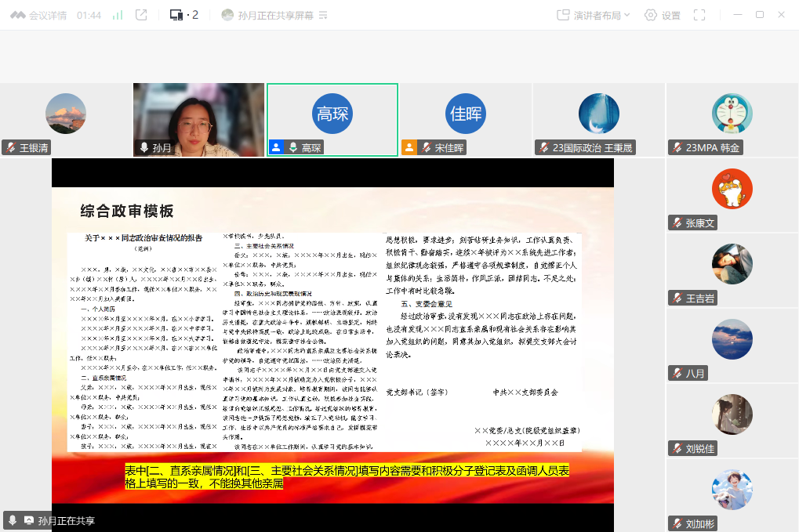Click 高琛's green microphone icon
Screen dimensions: 799x532
coord(292,147)
